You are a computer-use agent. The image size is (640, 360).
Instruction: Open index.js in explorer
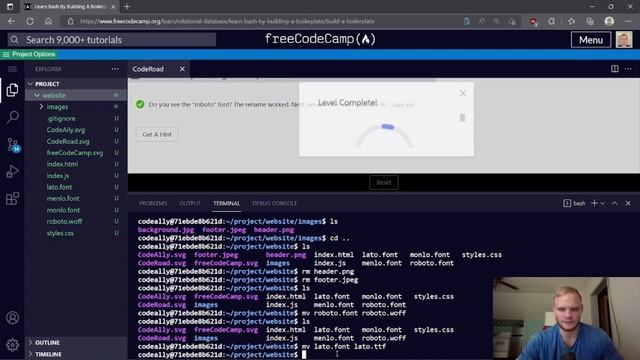[58, 176]
